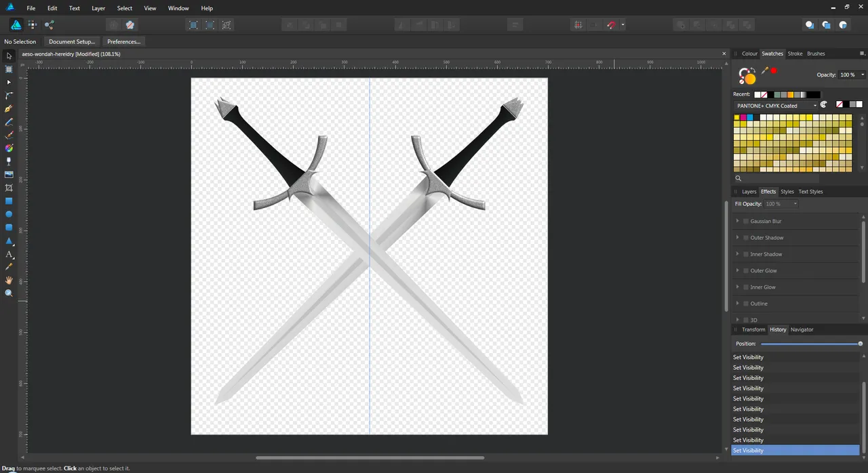This screenshot has width=868, height=473.
Task: Open the PANTONE+ CMYK Coated palette dropdown
Action: coord(776,106)
